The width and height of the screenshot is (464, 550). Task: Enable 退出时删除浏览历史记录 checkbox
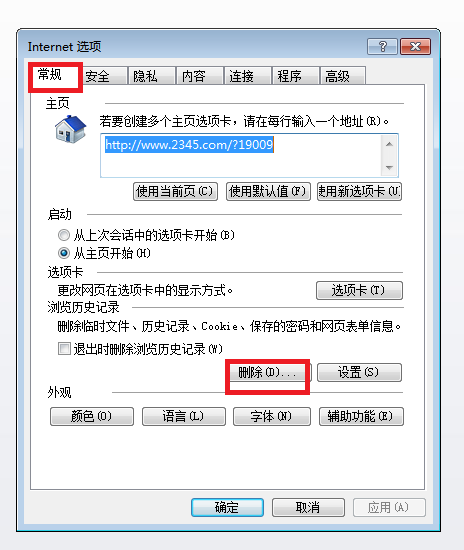64,349
